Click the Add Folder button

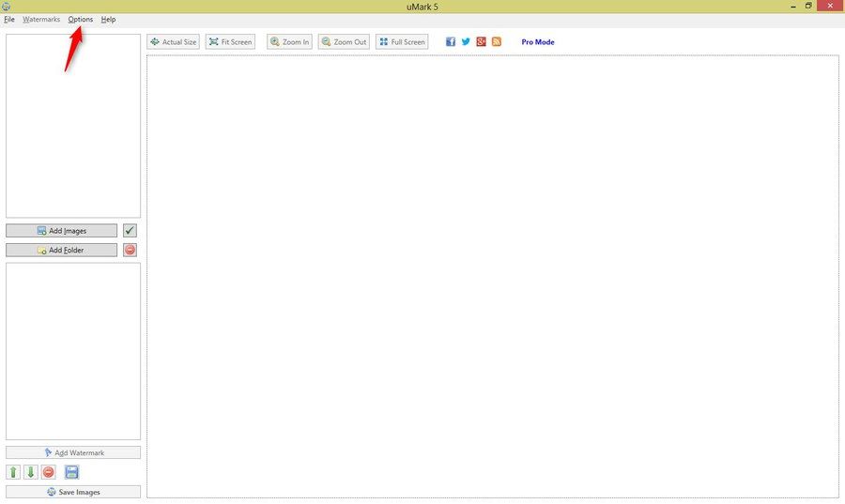[61, 250]
